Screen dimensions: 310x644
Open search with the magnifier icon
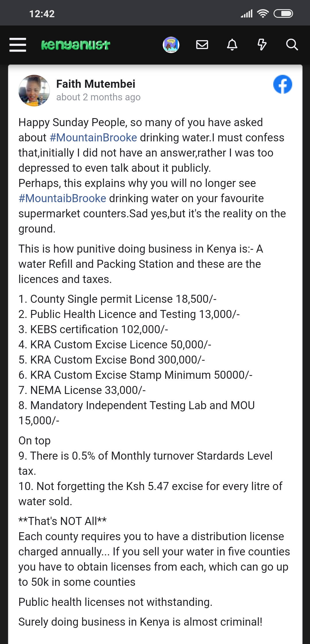292,45
